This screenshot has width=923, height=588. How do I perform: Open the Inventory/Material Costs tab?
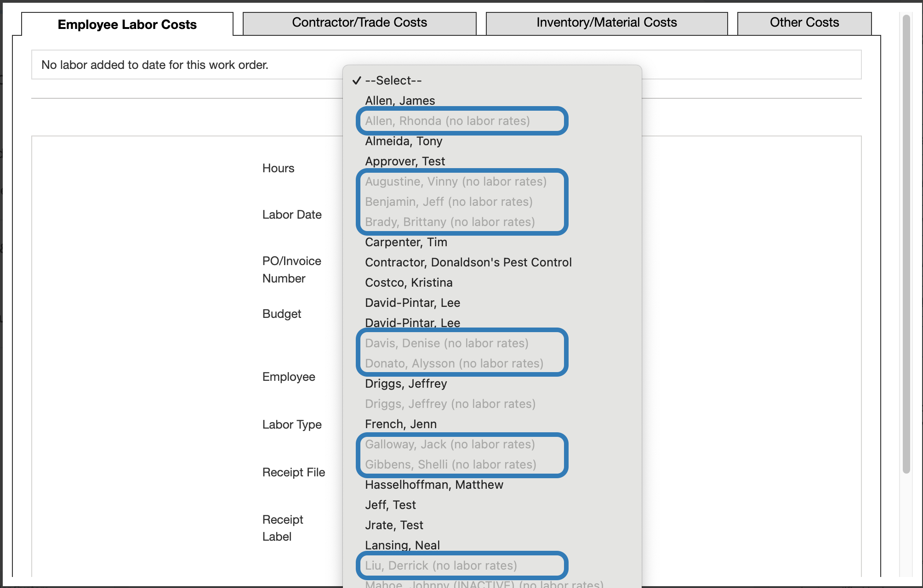[x=606, y=23]
